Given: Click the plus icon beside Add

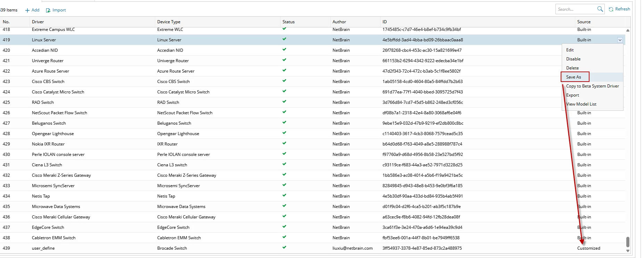Looking at the screenshot, I should tap(27, 10).
